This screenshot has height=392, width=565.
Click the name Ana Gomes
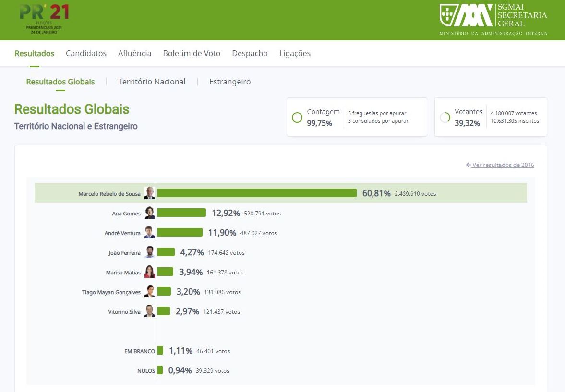coord(126,214)
